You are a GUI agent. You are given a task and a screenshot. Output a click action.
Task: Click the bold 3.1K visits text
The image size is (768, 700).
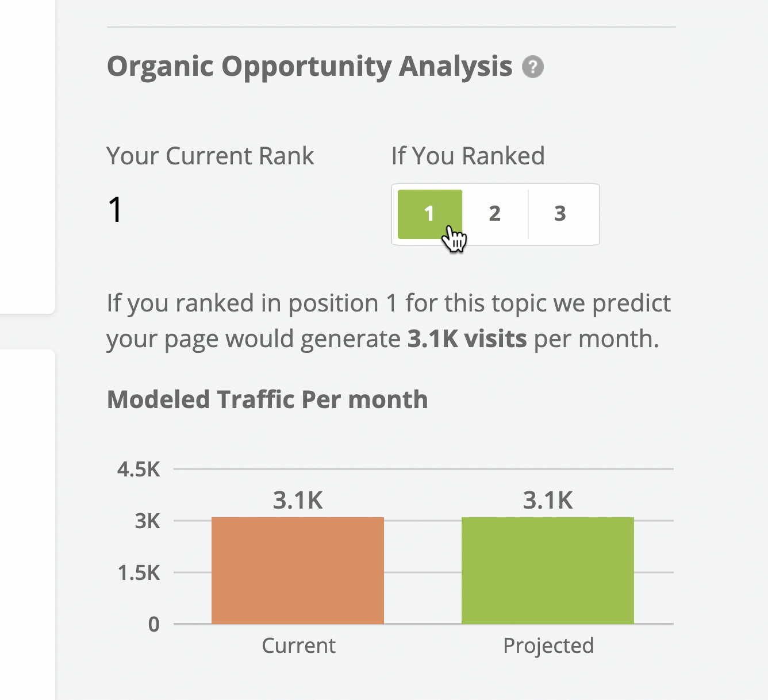467,339
